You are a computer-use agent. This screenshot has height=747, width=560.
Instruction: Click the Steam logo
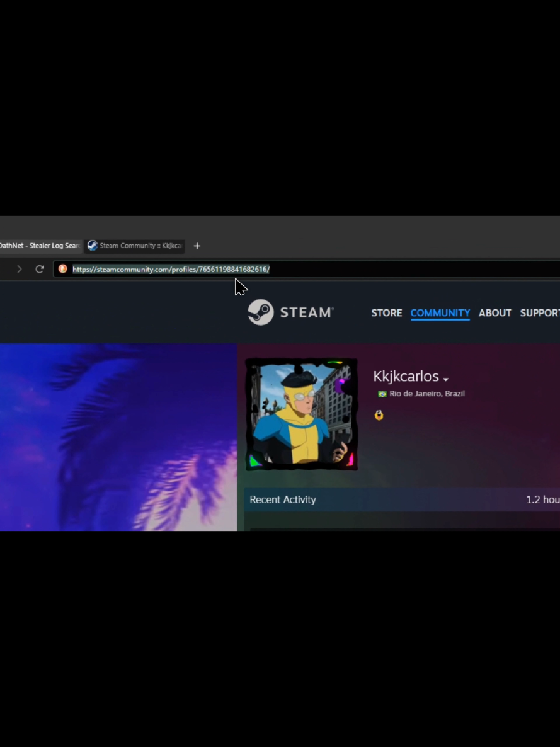[291, 312]
